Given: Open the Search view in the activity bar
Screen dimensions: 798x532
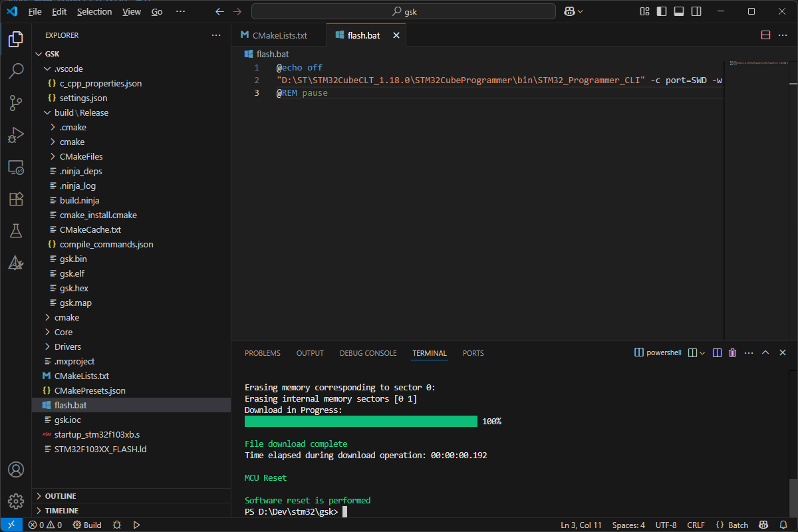Looking at the screenshot, I should click(x=16, y=71).
